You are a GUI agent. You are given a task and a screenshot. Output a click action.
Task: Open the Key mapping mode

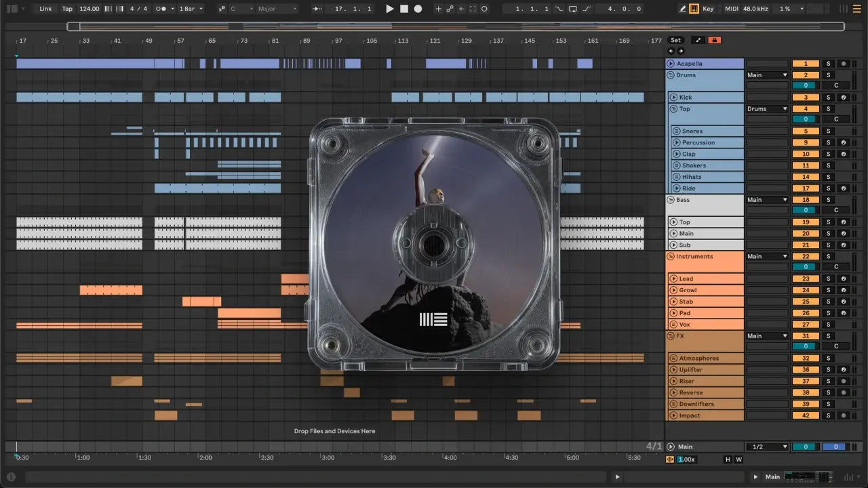pos(708,9)
